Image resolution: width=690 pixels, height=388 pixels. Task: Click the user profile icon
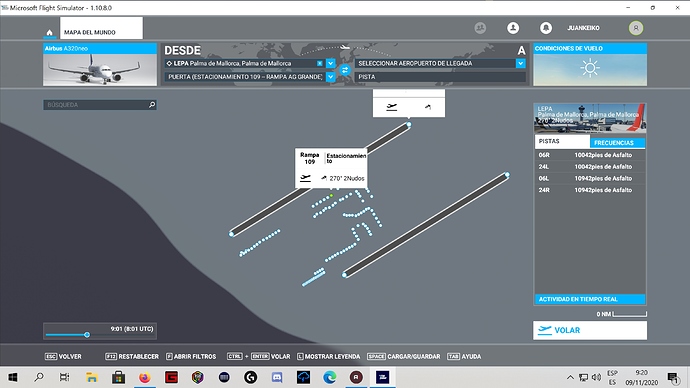coord(513,28)
